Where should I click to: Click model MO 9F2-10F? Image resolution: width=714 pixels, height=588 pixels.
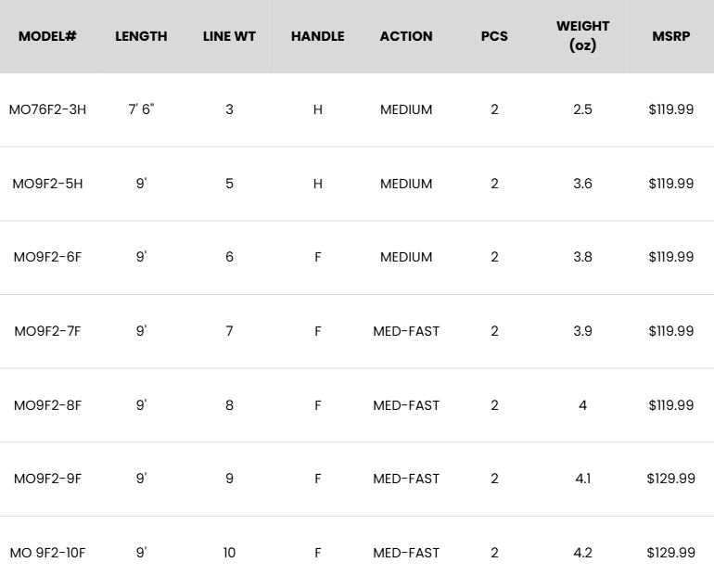click(x=47, y=553)
